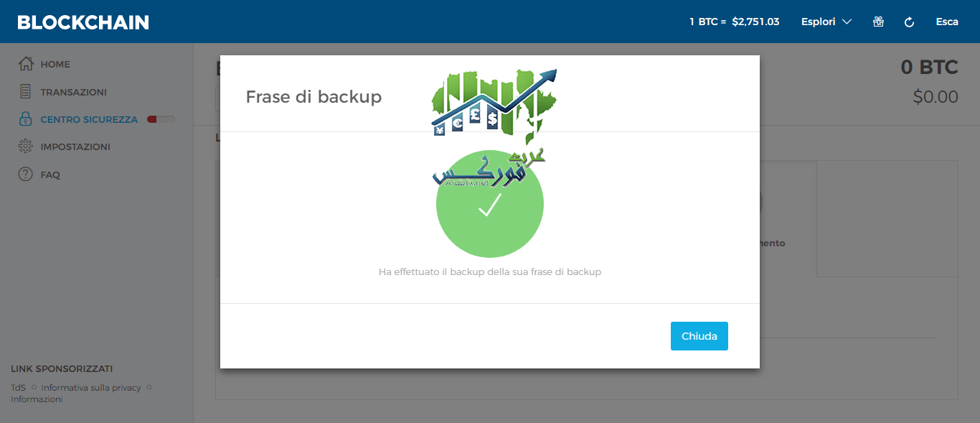Click the refresh icon in header

(910, 22)
